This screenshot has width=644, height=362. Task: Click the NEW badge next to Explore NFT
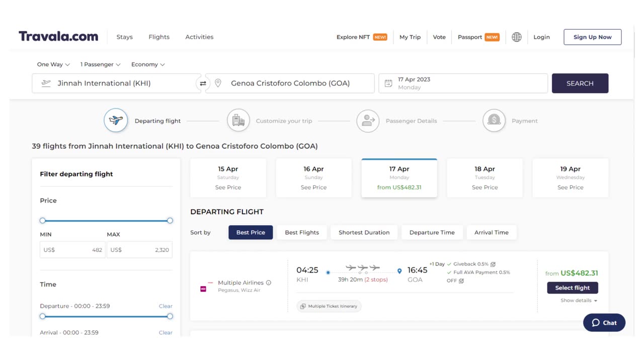pos(380,37)
